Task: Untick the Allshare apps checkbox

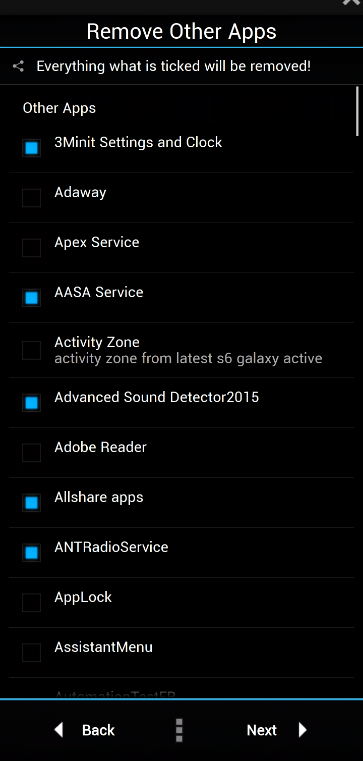Action: click(x=32, y=503)
